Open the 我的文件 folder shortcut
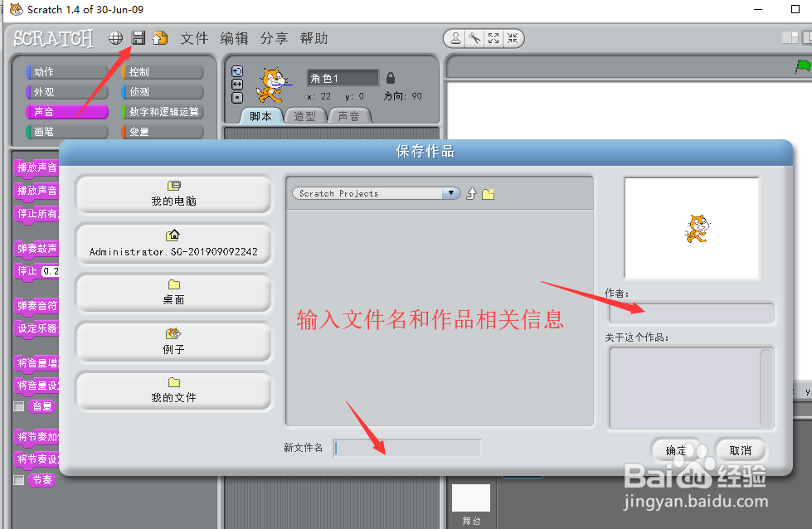The height and width of the screenshot is (529, 812). pyautogui.click(x=173, y=391)
